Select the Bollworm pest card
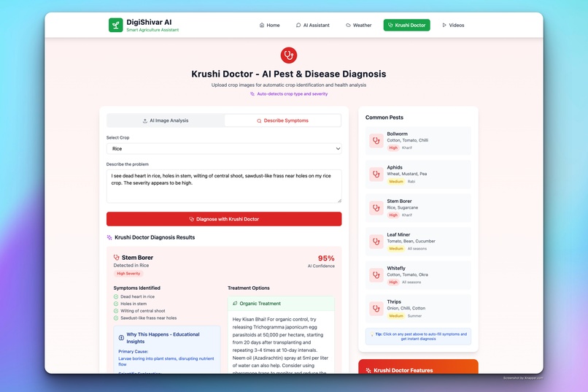The width and height of the screenshot is (588, 392). 418,141
